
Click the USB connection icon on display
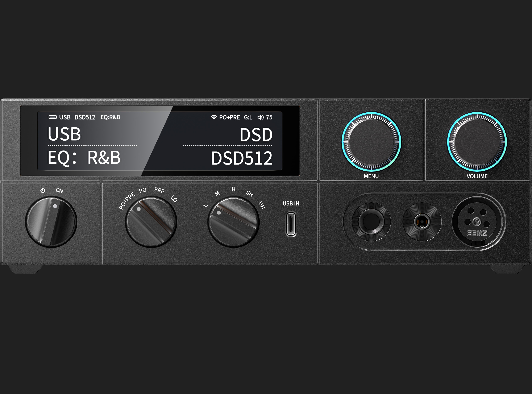pos(53,117)
